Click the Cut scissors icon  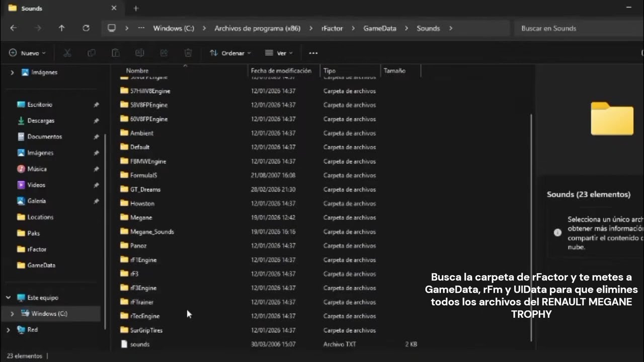67,53
